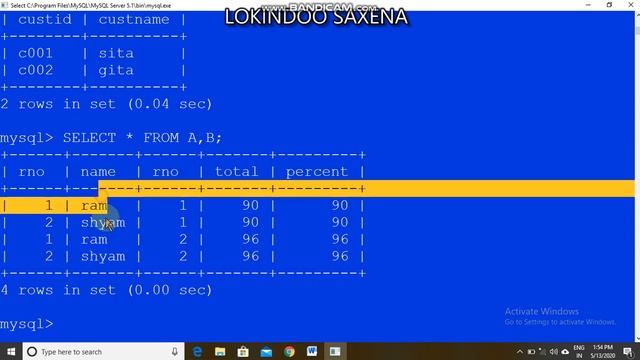
Task: Click the last mysql> prompt line
Action: 27,324
